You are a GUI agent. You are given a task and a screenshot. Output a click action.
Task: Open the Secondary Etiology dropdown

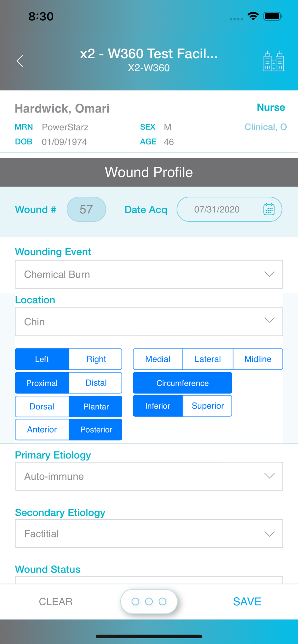(x=149, y=534)
